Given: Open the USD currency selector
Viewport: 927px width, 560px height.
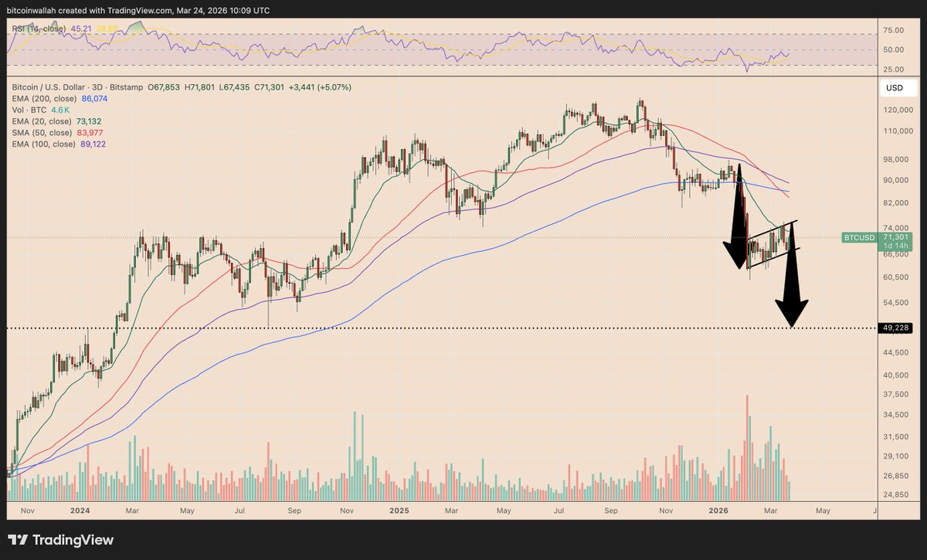Looking at the screenshot, I should (x=895, y=88).
